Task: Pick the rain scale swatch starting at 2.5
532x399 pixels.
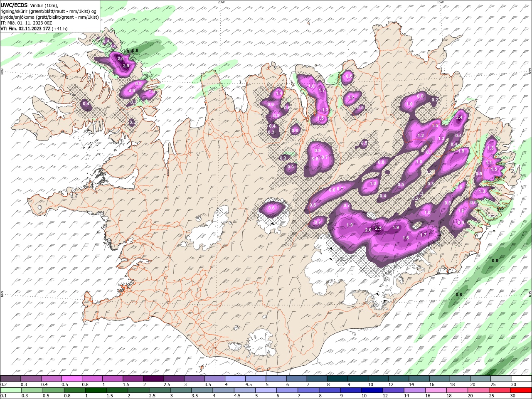Action: point(160,390)
